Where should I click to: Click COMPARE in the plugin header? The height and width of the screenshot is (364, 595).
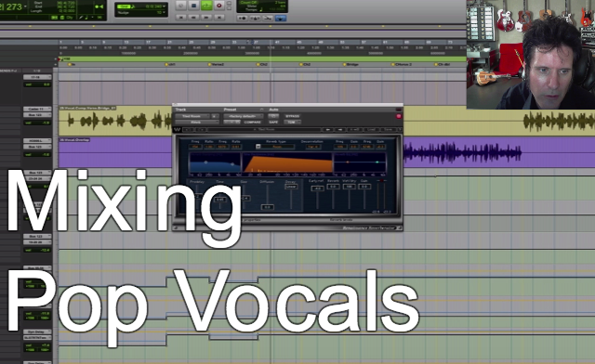tap(252, 122)
